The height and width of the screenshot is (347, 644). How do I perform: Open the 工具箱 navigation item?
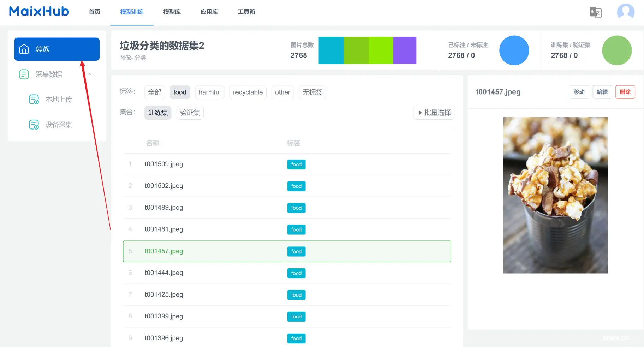point(246,12)
